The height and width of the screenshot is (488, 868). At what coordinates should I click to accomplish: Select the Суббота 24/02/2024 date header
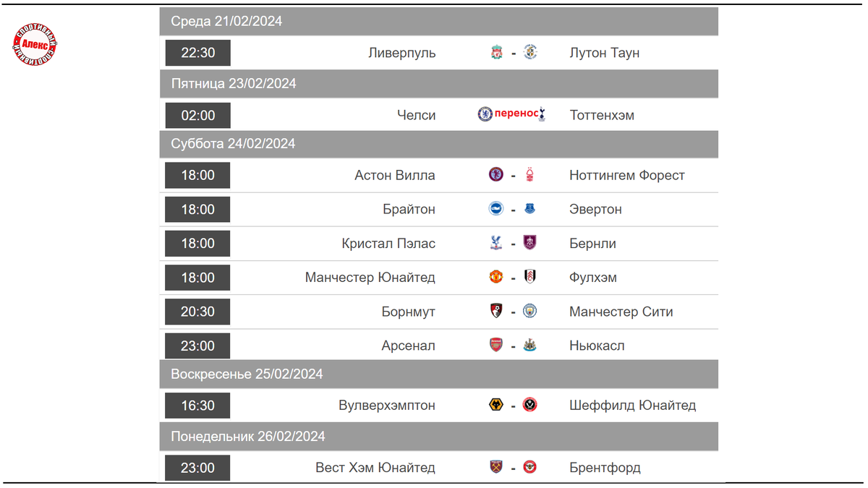click(439, 144)
